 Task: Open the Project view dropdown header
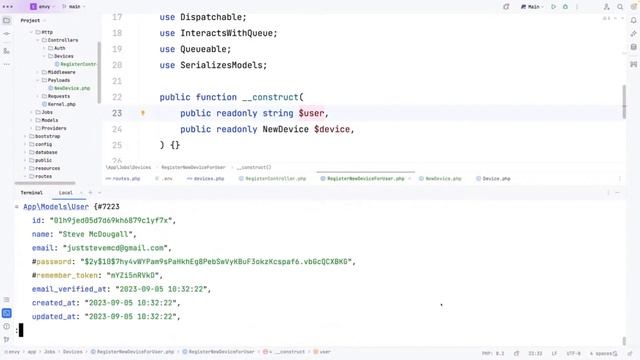pyautogui.click(x=33, y=20)
